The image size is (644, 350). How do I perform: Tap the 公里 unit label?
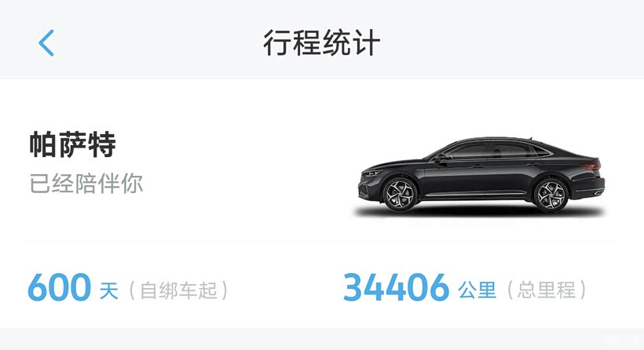coord(478,290)
